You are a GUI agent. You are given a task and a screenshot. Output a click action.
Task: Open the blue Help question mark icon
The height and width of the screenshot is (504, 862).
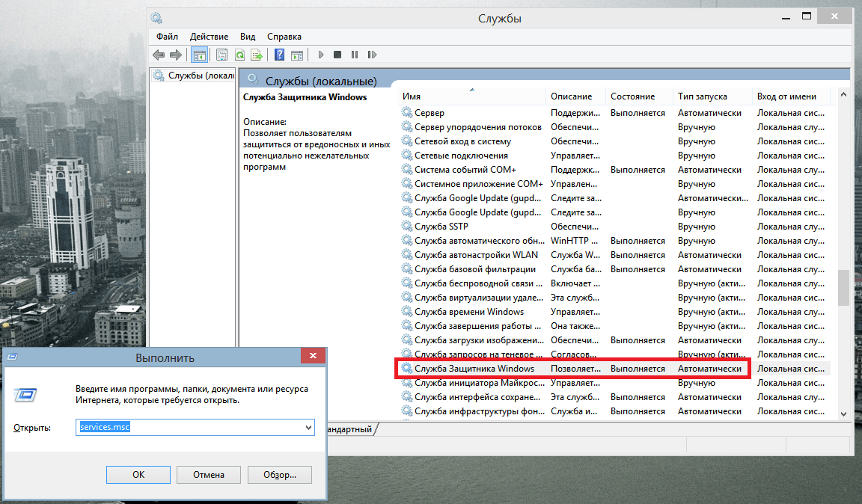pyautogui.click(x=279, y=55)
